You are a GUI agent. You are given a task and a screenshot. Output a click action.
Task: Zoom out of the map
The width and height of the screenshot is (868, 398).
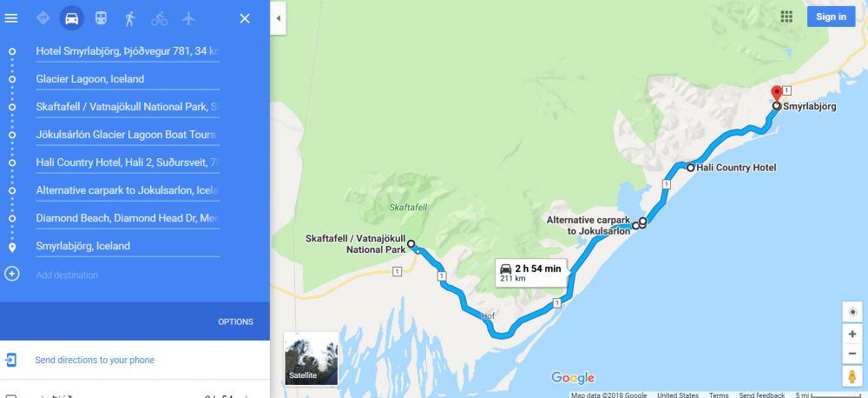852,353
